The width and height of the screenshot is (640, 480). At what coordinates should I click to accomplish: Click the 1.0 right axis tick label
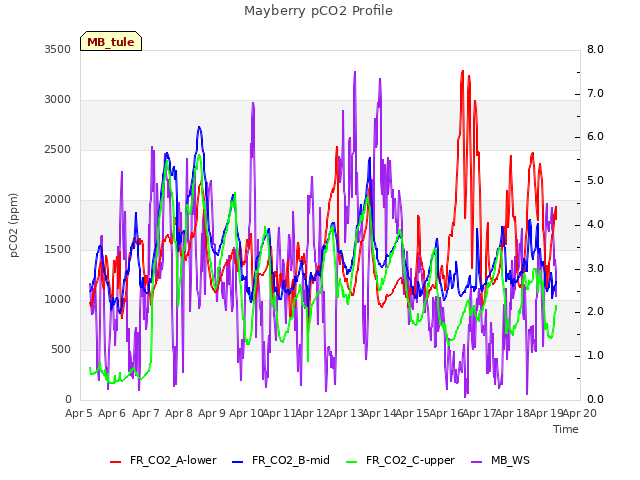click(x=596, y=356)
